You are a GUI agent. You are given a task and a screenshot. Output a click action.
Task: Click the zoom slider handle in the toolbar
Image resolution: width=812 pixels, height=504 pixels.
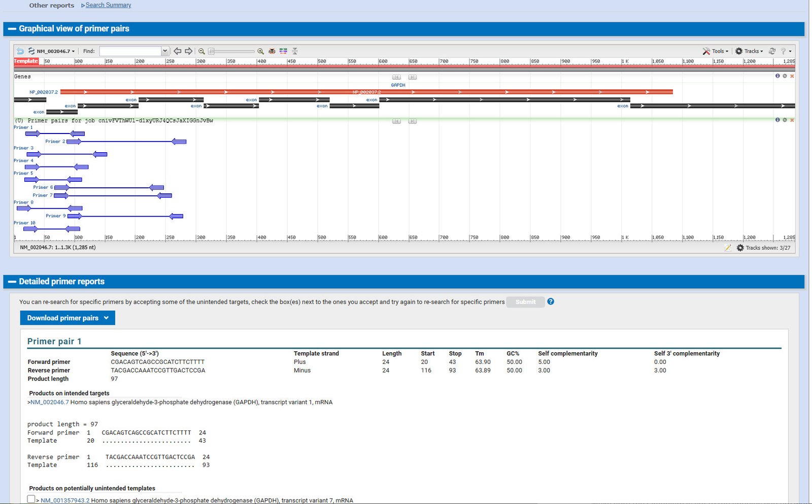212,51
